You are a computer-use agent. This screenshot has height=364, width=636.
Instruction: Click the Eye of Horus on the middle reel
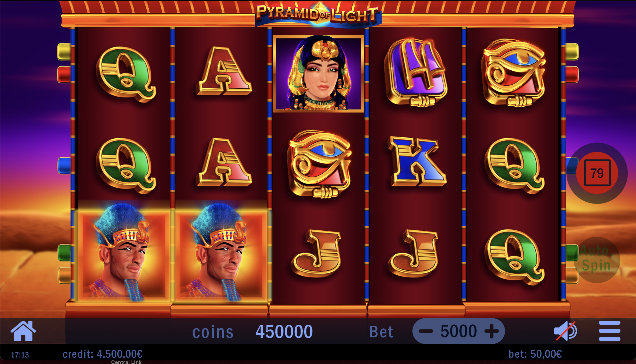click(x=319, y=164)
